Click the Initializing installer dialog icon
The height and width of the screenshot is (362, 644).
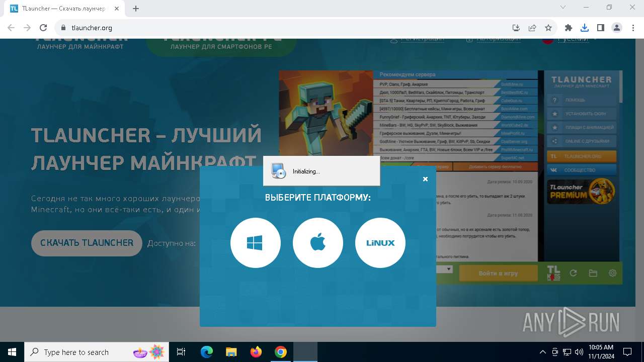278,171
